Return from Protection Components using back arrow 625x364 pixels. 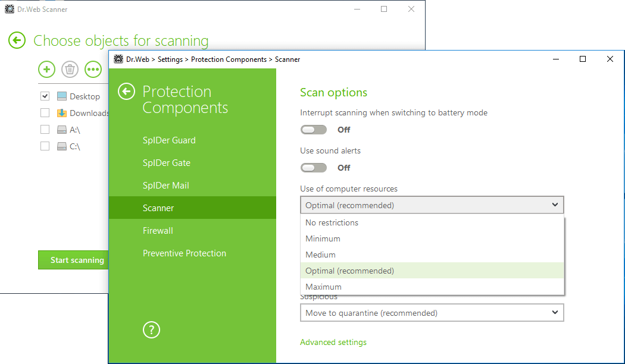point(126,92)
